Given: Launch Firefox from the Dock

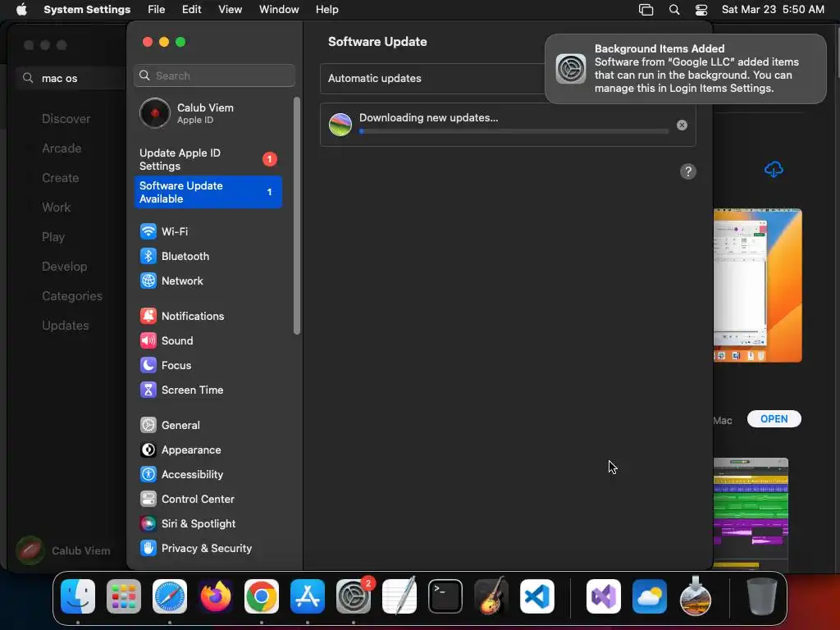Looking at the screenshot, I should tap(216, 596).
